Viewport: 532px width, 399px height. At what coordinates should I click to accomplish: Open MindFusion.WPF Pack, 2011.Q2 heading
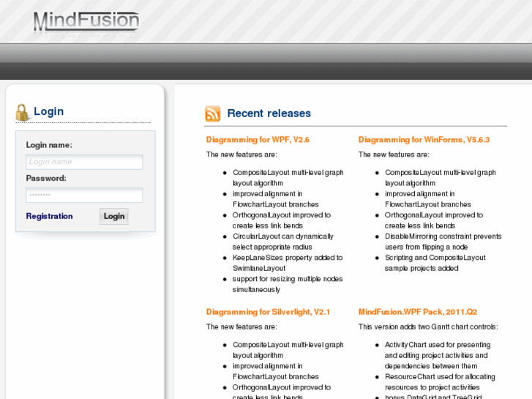click(418, 312)
